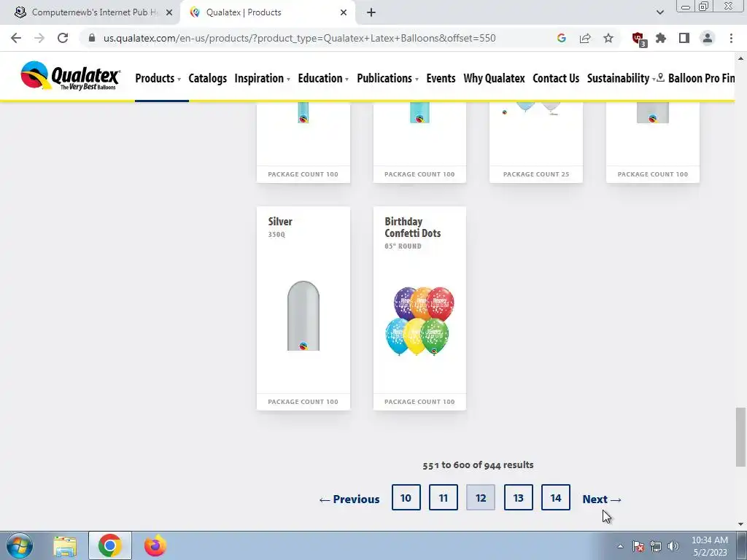Reload the current page

(x=63, y=38)
